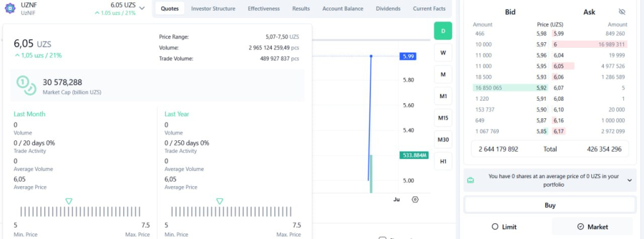The image size is (644, 239).
Task: Click bid amount 1 067 769
Action: tap(487, 131)
